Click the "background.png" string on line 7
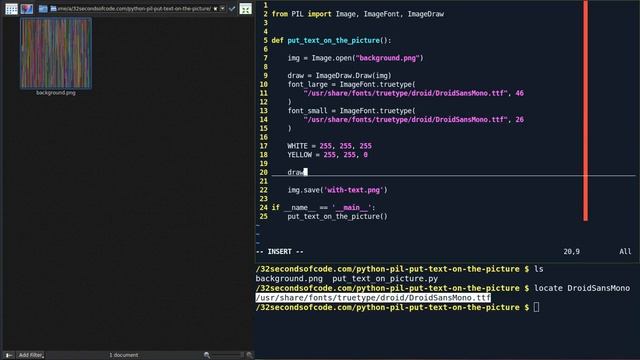The height and width of the screenshot is (360, 640). pos(388,58)
